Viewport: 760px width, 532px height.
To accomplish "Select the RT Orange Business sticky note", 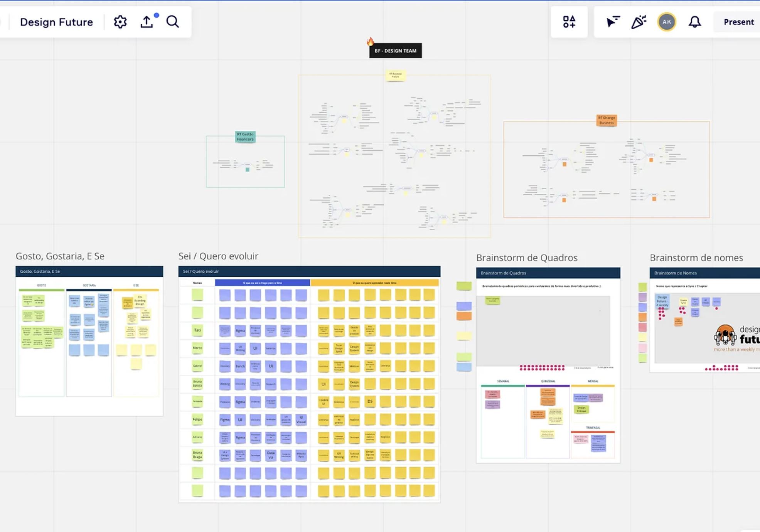I will pos(606,120).
